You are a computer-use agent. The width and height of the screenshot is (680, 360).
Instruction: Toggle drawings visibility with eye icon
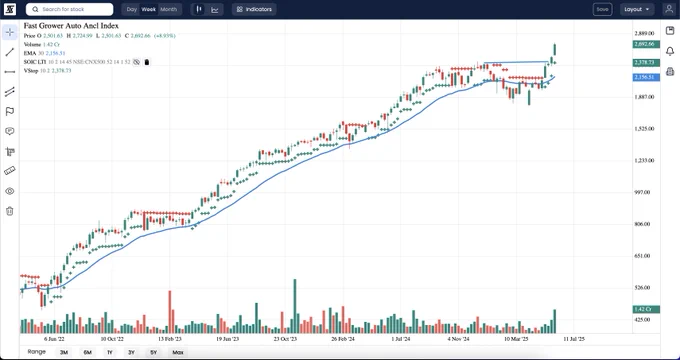10,191
